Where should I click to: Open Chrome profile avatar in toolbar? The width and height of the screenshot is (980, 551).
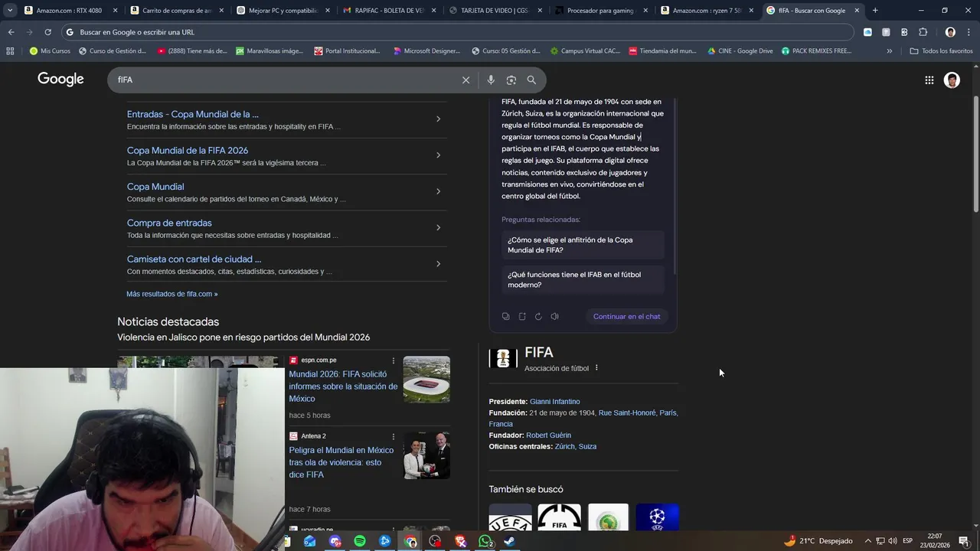click(x=950, y=32)
